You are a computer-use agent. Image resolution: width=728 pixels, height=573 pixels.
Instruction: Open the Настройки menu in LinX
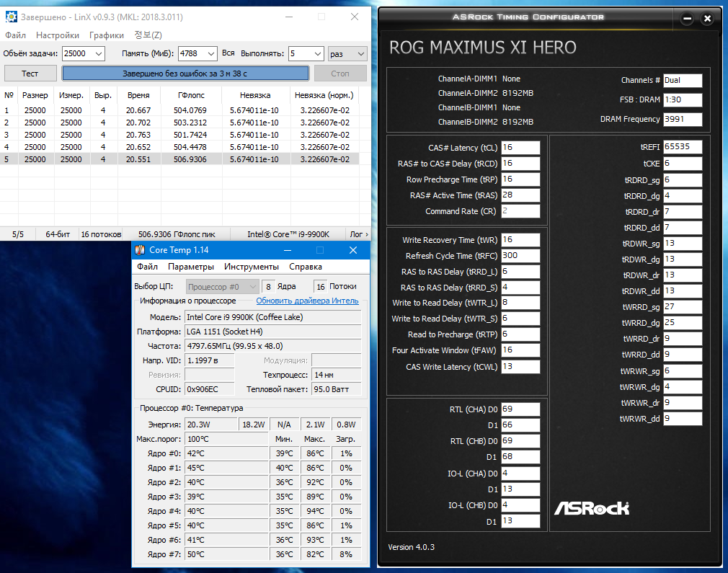pyautogui.click(x=58, y=35)
